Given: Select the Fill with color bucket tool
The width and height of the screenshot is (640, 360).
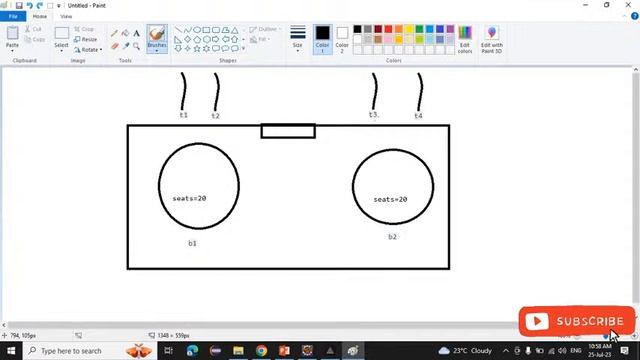Looking at the screenshot, I should (x=125, y=33).
